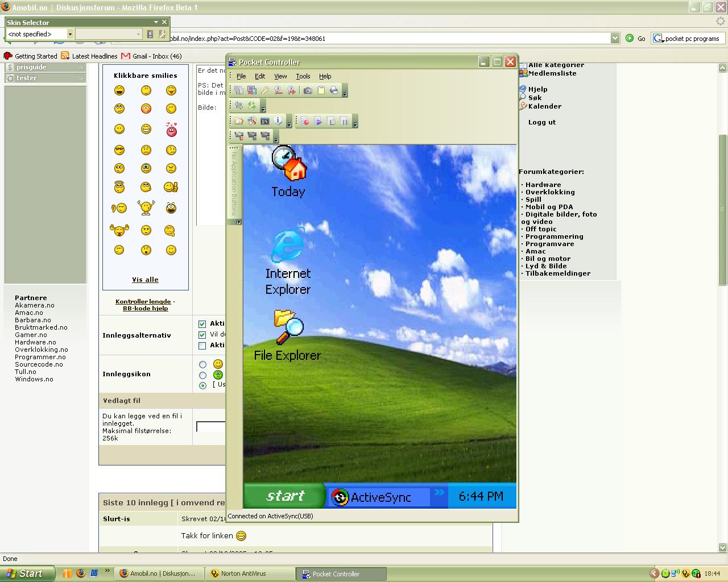Open the View menu in Pocket Controller

coord(280,76)
